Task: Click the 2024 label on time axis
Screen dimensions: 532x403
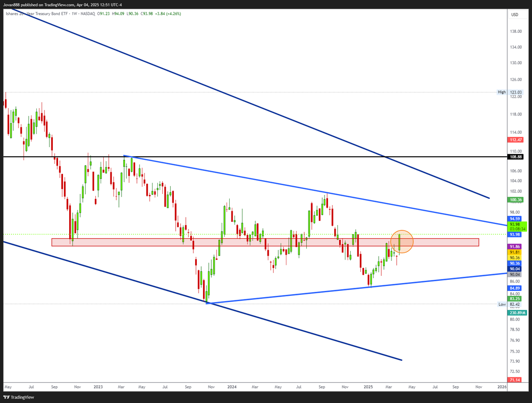Action: point(231,387)
